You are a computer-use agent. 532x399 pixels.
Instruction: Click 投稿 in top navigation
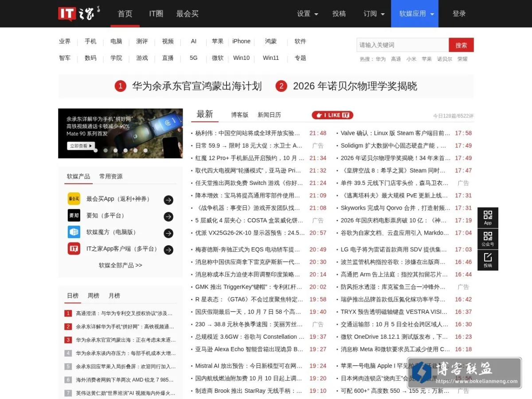(x=339, y=14)
